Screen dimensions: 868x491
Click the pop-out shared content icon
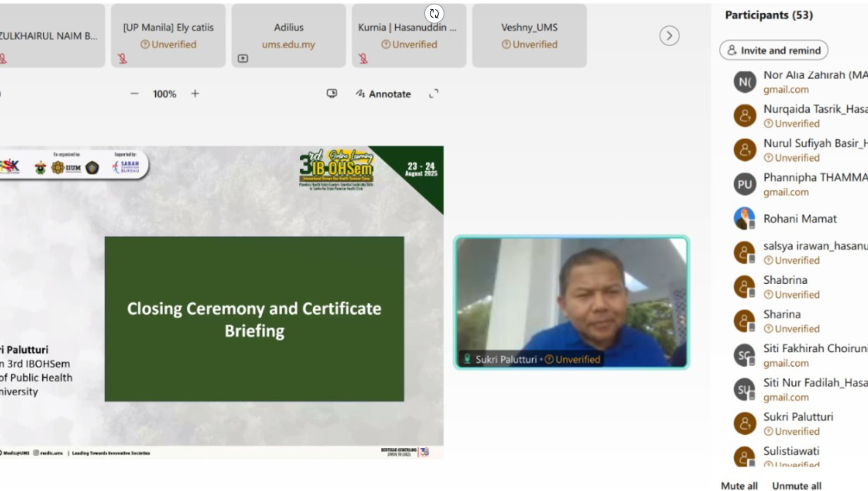pos(332,94)
